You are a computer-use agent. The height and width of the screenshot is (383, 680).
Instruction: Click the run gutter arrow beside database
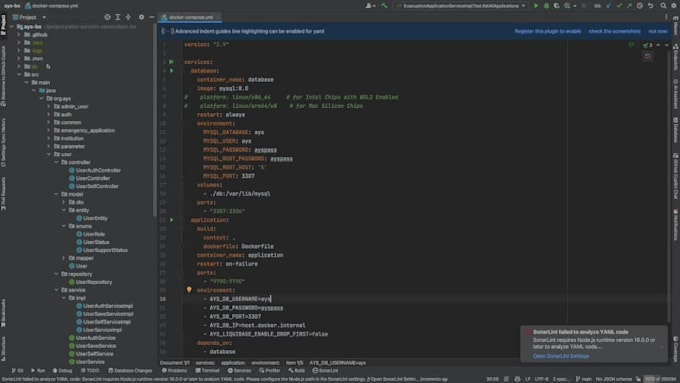[172, 71]
